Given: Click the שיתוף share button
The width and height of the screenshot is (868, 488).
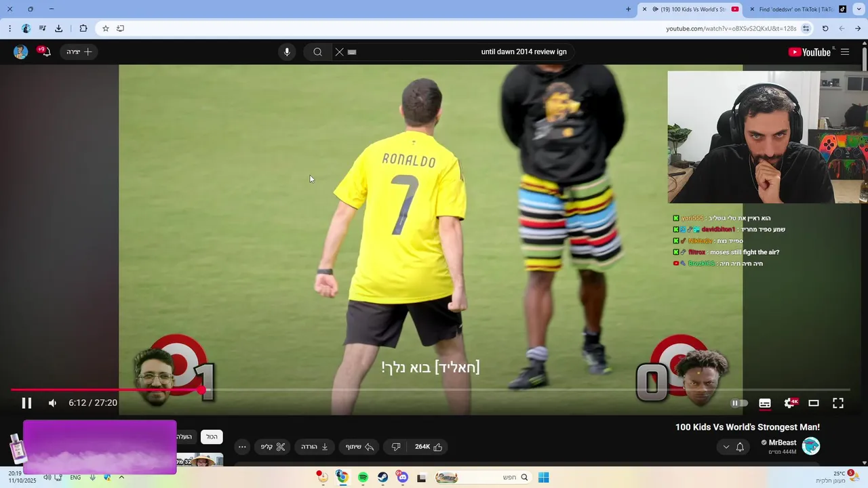Looking at the screenshot, I should (359, 447).
